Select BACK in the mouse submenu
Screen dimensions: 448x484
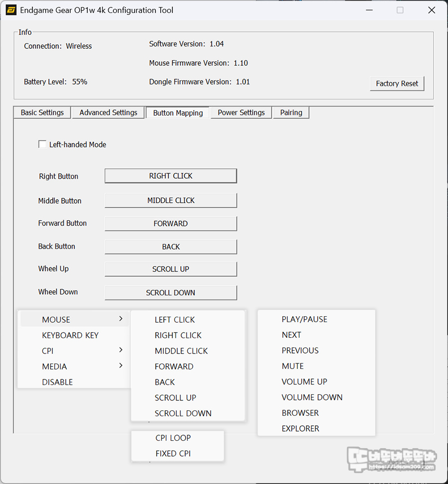click(x=188, y=382)
